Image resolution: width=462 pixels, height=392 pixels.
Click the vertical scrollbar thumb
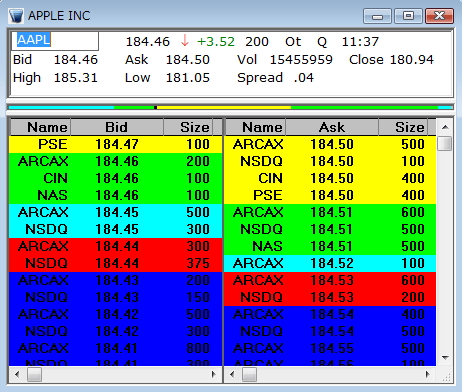[x=445, y=143]
